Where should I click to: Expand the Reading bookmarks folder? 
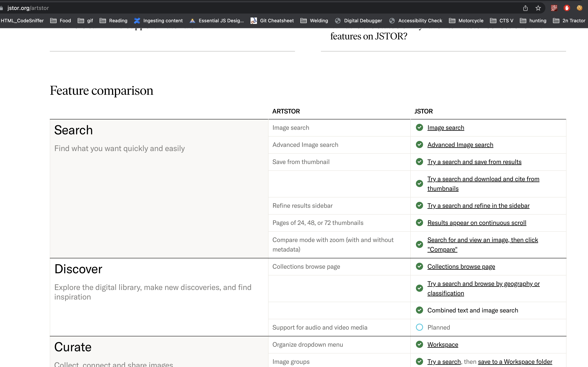113,21
